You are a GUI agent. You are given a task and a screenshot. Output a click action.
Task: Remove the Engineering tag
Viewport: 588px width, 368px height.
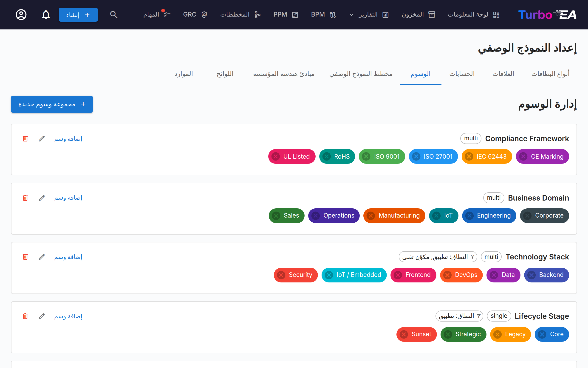pos(469,216)
